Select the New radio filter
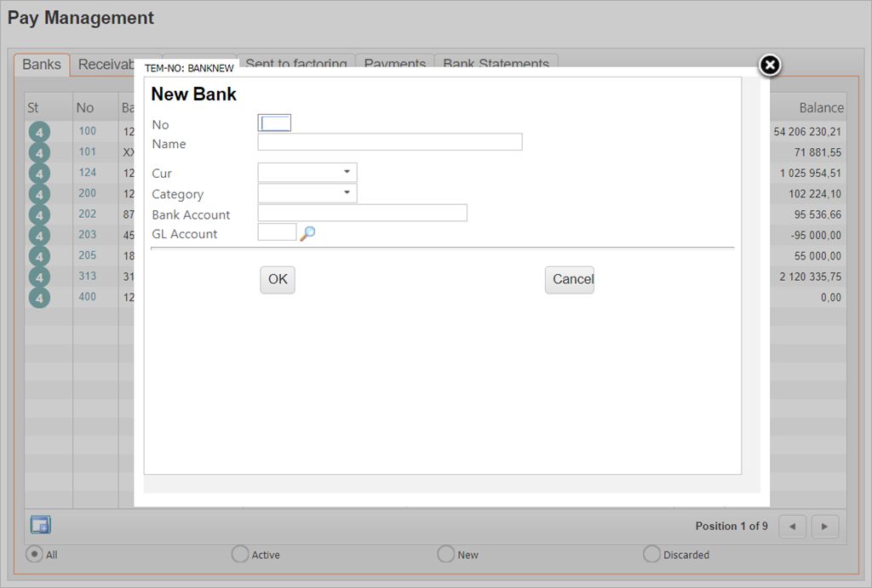Image resolution: width=872 pixels, height=588 pixels. coord(445,554)
